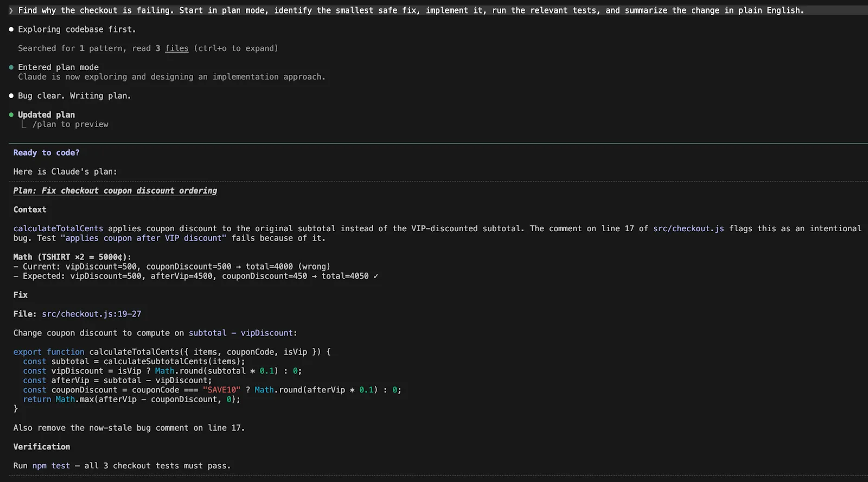
Task: Click the 'const couponDiscount' code line
Action: coord(212,390)
